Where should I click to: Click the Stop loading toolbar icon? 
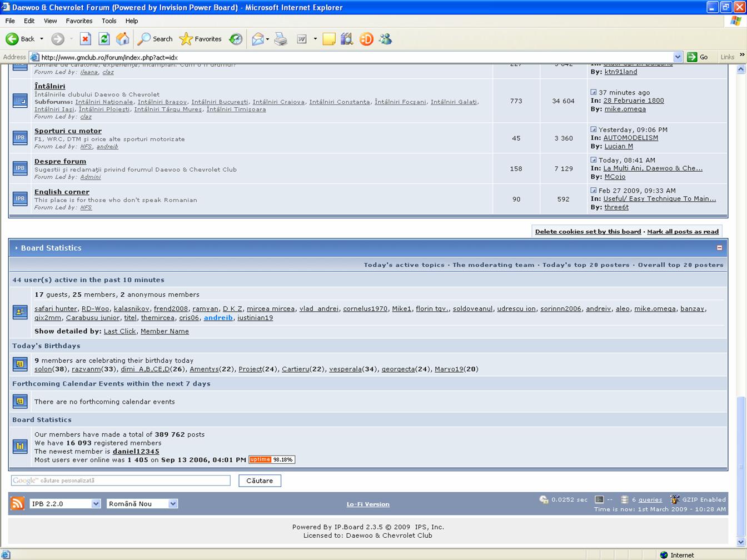(x=85, y=39)
